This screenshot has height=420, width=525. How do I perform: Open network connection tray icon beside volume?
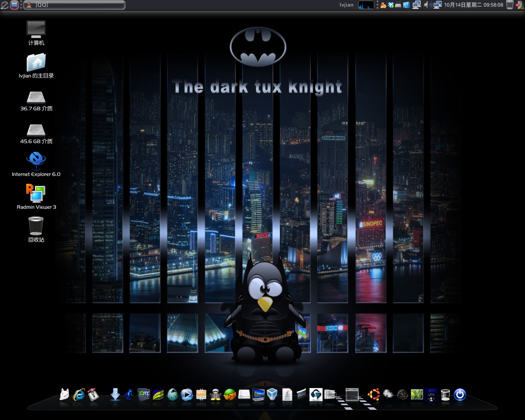coord(417,5)
